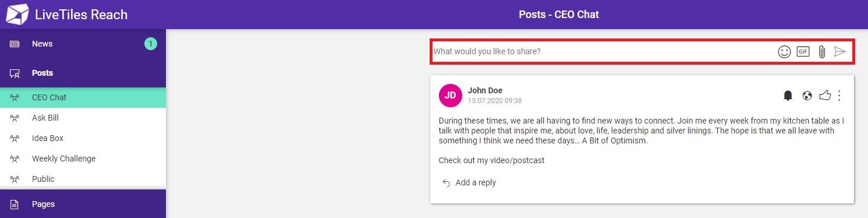Open the emoji picker smiley icon
Viewport: 868px width, 218px height.
click(x=784, y=51)
